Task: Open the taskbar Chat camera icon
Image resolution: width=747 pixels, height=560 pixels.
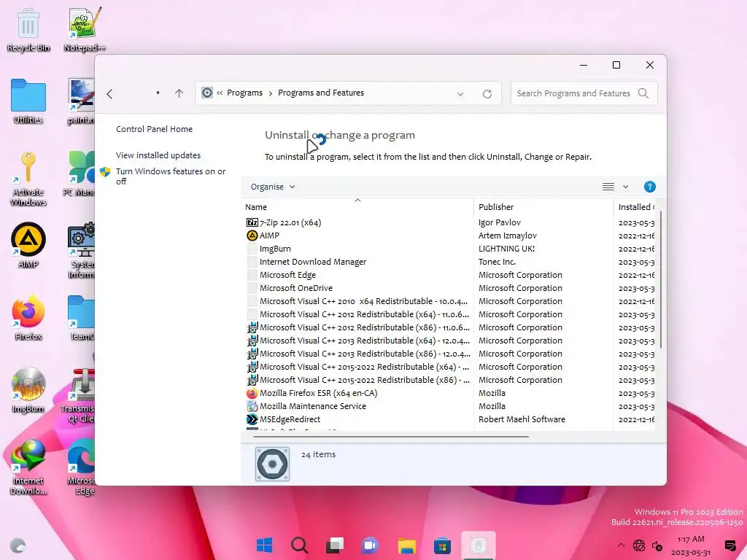Action: pyautogui.click(x=370, y=545)
